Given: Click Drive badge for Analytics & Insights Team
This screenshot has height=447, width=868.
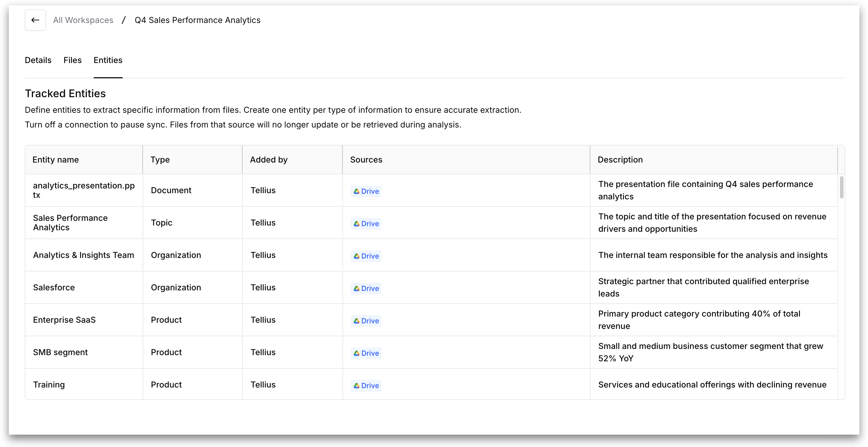Looking at the screenshot, I should [x=366, y=256].
